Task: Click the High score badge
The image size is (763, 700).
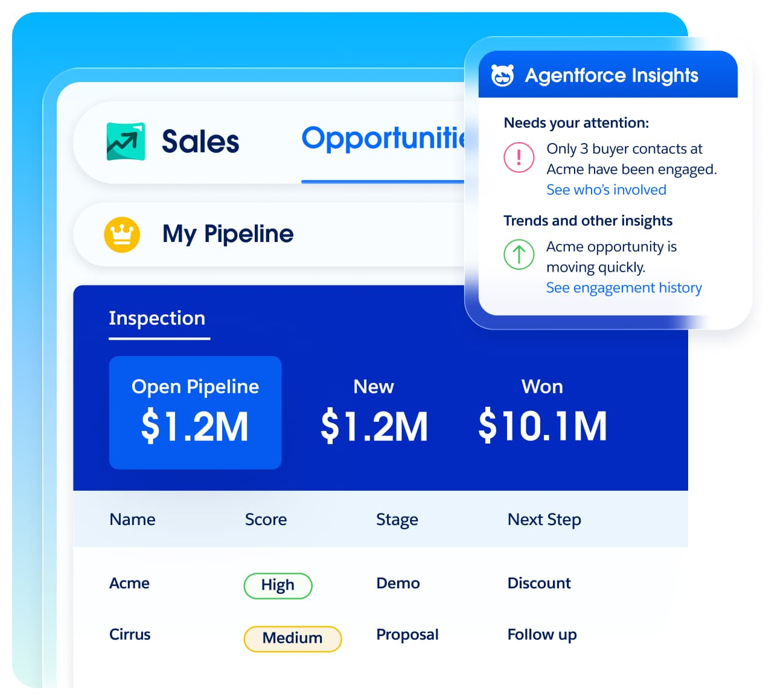Action: (278, 585)
